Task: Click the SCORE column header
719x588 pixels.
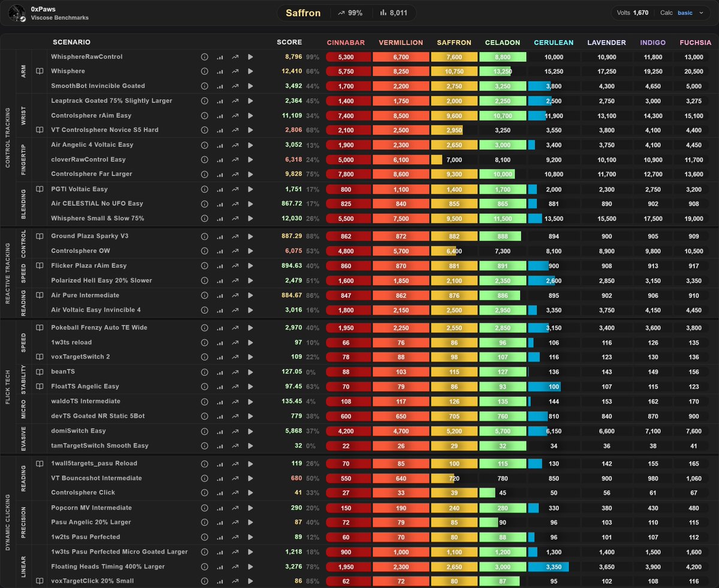Action: 289,43
